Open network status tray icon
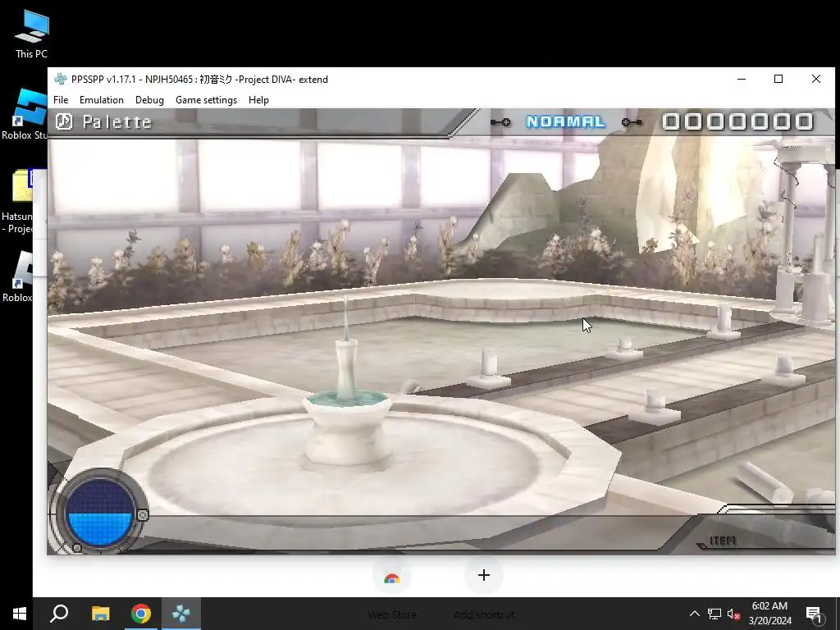The width and height of the screenshot is (840, 630). [714, 614]
